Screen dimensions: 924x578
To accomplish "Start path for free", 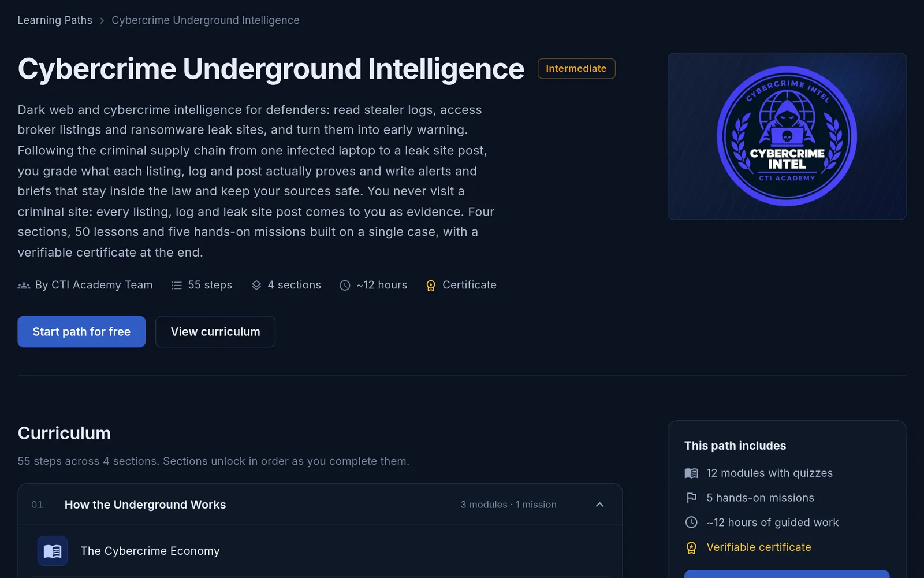I will coord(81,332).
